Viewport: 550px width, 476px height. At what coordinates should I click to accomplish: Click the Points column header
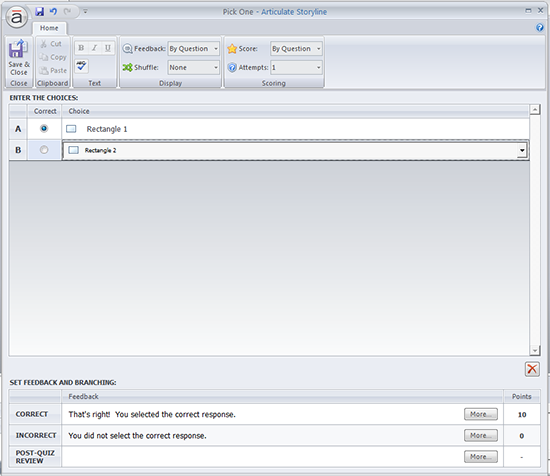(x=522, y=396)
